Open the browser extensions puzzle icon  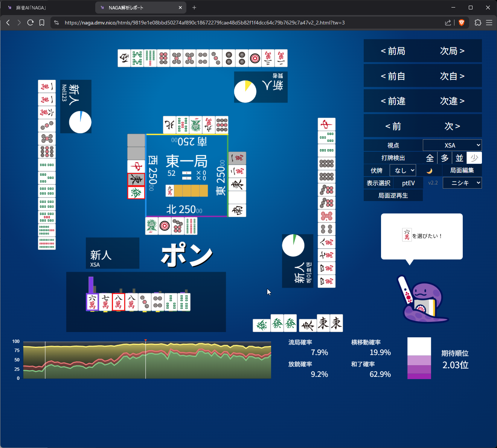[x=478, y=23]
